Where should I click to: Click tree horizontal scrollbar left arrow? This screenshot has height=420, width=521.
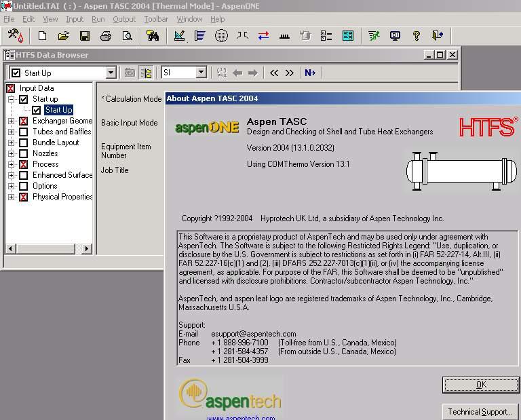point(11,248)
